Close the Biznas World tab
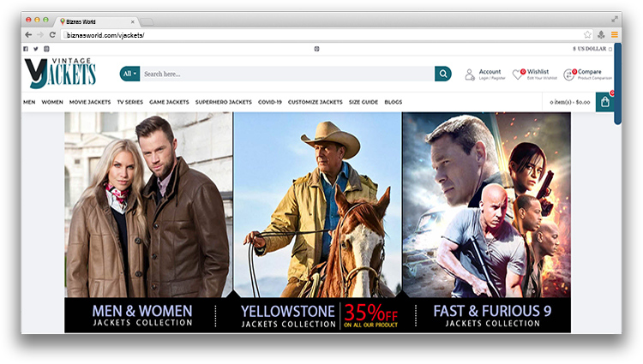Viewport: 643px width, 364px height. click(x=132, y=21)
